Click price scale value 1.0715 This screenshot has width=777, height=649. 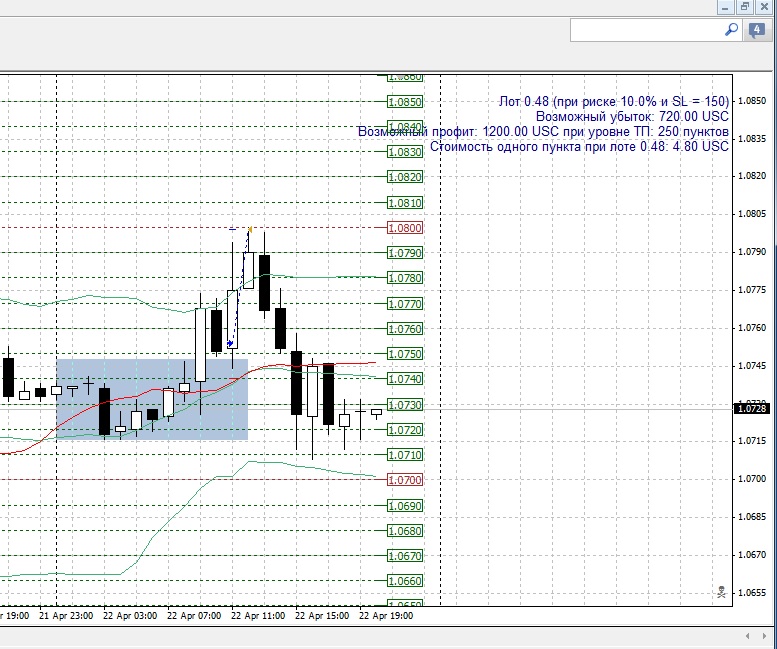click(752, 440)
